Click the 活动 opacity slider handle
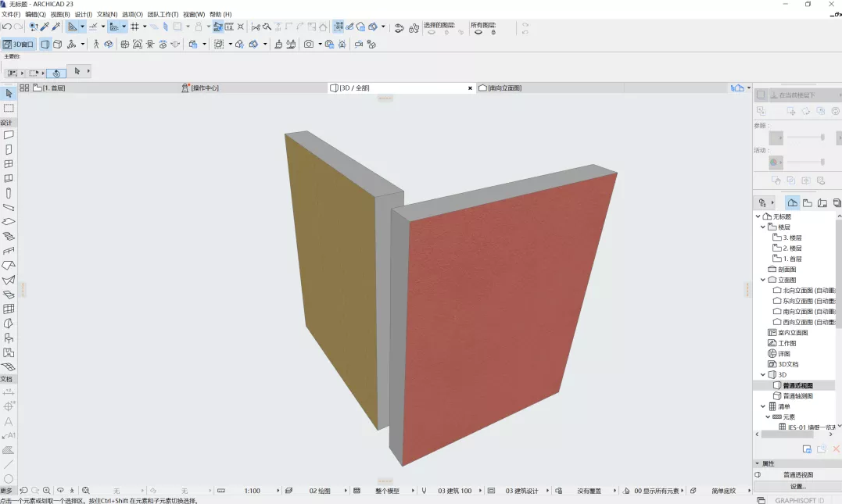Screen dimensions: 842x504 [x=822, y=162]
